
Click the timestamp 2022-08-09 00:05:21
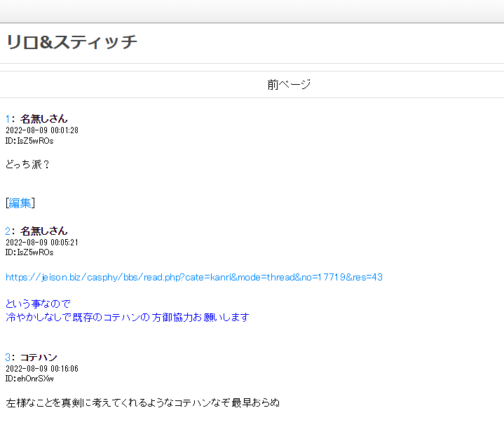[x=42, y=243]
